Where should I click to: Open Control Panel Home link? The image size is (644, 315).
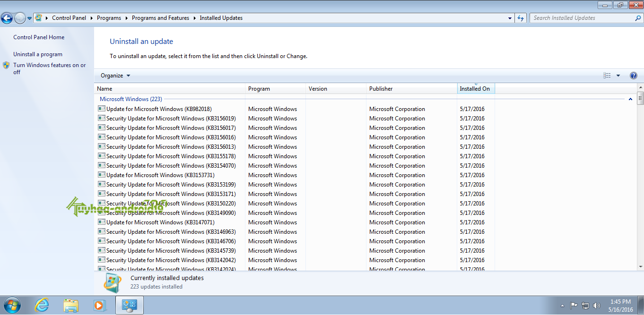coord(39,37)
